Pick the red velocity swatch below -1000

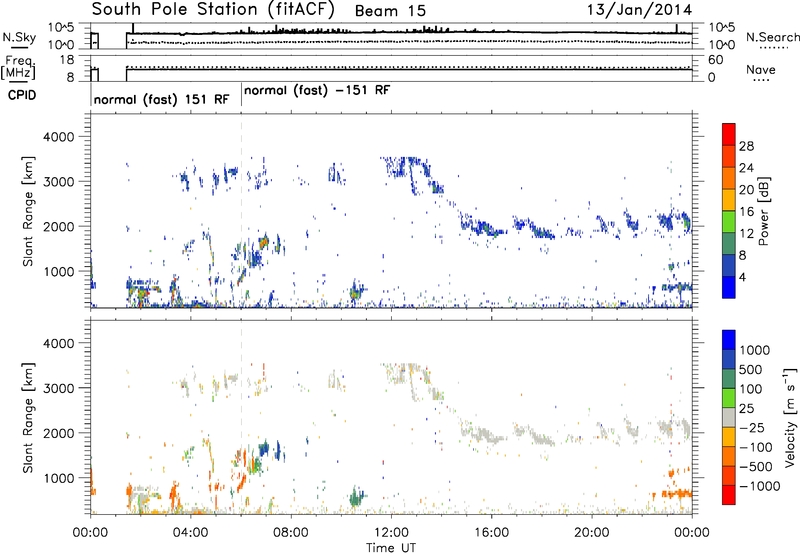coord(729,495)
